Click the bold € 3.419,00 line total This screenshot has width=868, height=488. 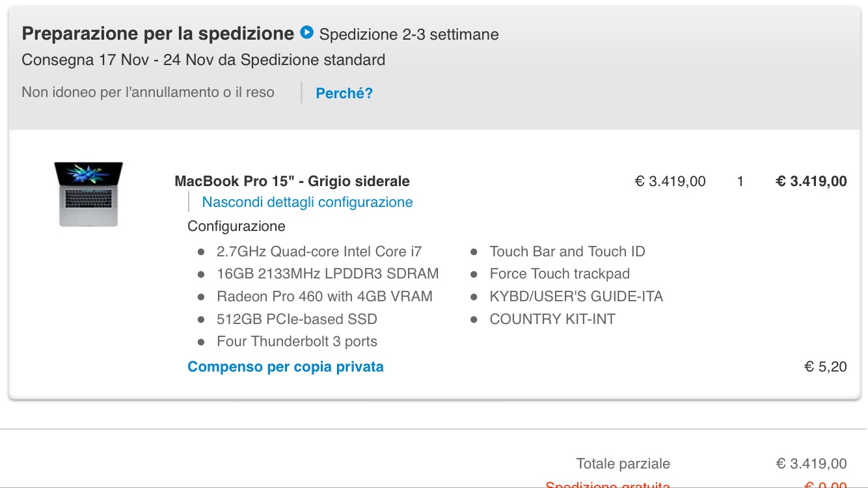click(x=811, y=182)
